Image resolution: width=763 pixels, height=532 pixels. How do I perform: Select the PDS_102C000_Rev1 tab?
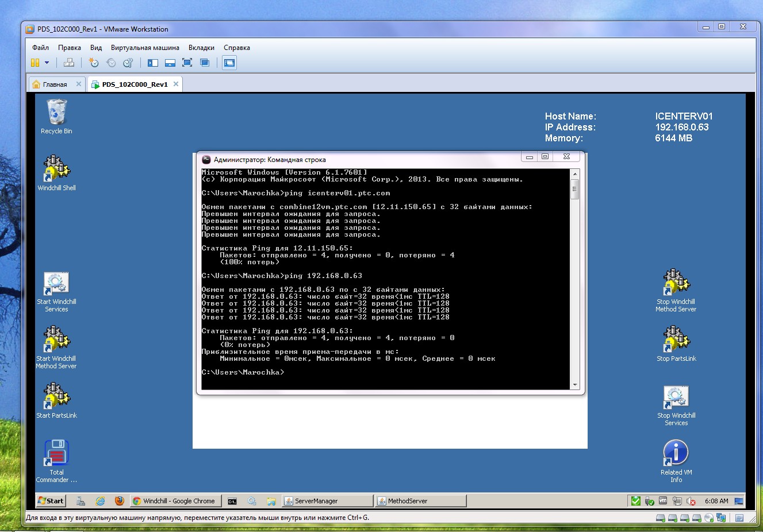(x=135, y=84)
